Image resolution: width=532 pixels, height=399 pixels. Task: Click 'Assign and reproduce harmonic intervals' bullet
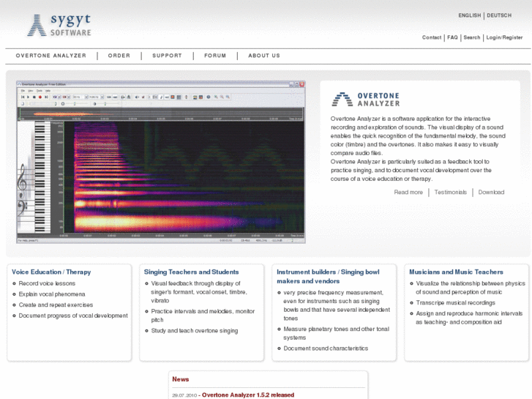pos(469,318)
